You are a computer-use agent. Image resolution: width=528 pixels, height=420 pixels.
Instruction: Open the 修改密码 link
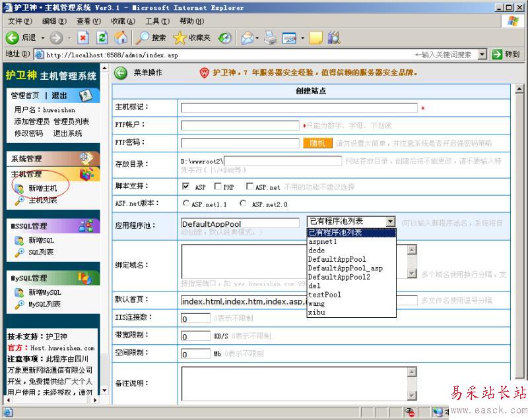click(28, 133)
